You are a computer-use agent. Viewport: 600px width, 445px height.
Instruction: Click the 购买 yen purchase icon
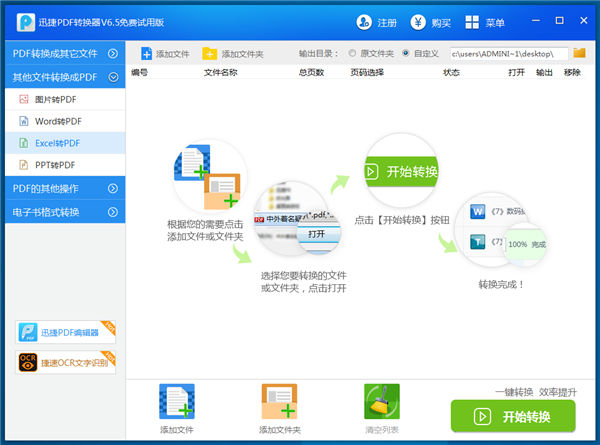pyautogui.click(x=418, y=22)
